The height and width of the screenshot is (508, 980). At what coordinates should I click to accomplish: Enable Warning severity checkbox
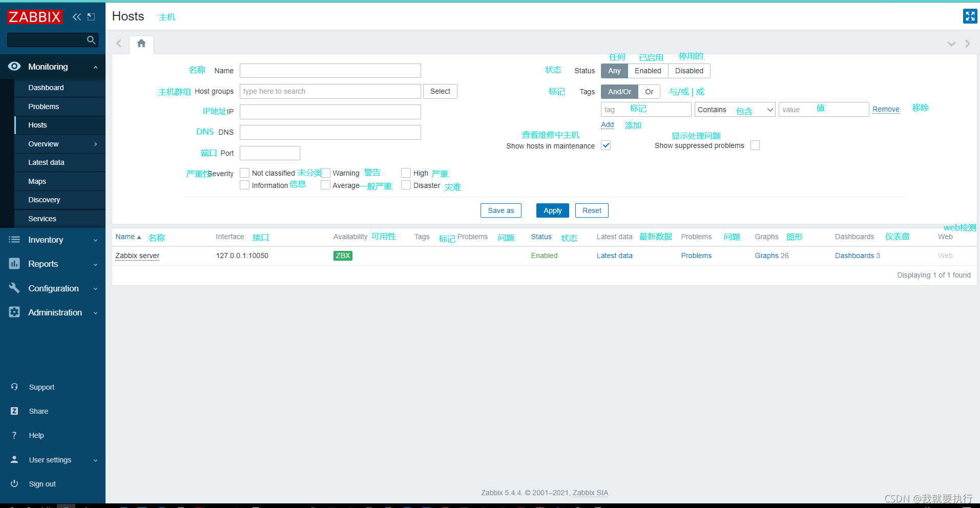point(326,173)
